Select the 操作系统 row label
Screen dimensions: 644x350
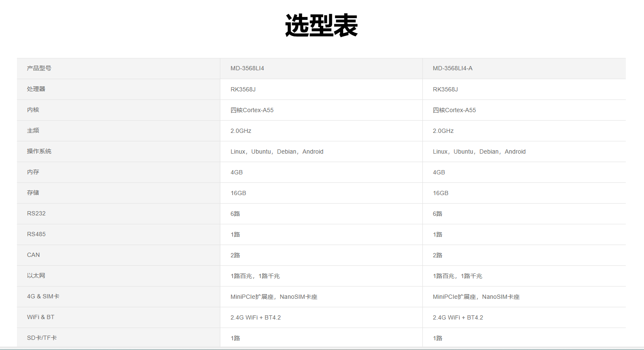coord(39,152)
